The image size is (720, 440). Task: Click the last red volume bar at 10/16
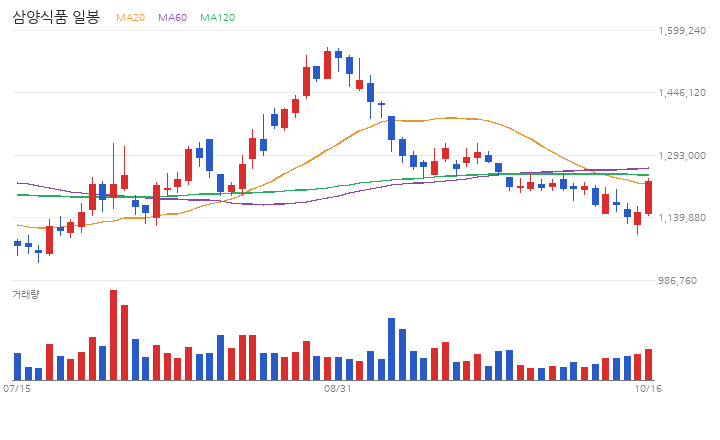coord(648,365)
